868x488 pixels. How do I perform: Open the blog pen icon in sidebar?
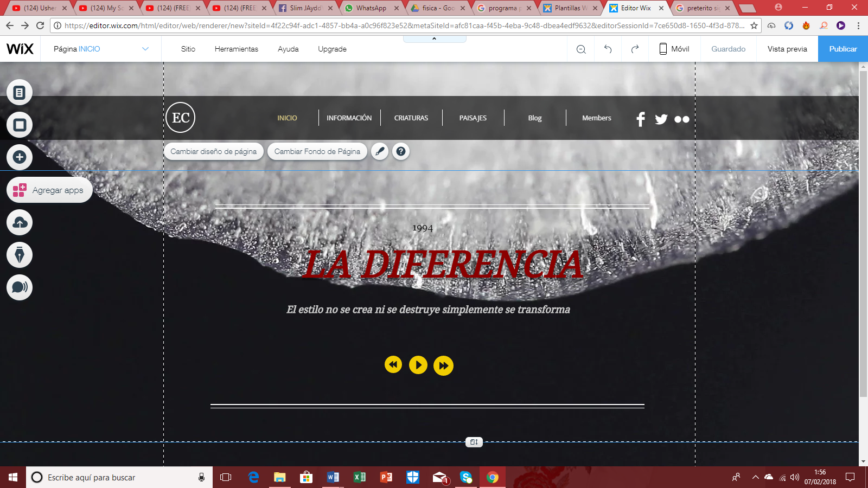(x=20, y=255)
